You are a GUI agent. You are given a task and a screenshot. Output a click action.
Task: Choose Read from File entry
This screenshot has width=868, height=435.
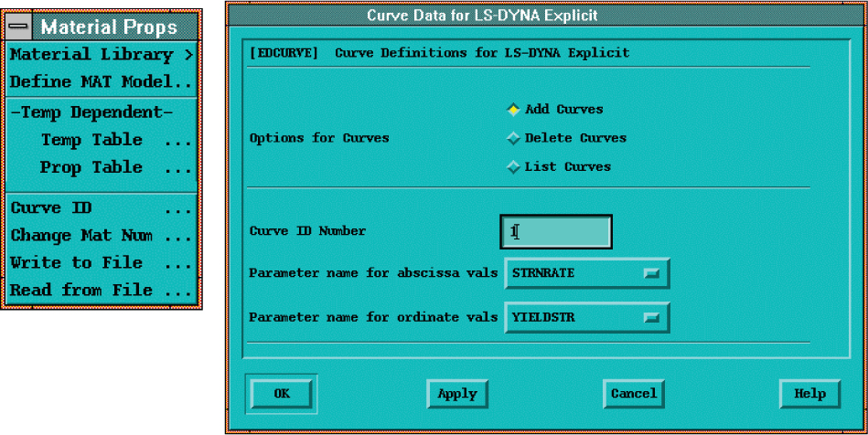(102, 290)
